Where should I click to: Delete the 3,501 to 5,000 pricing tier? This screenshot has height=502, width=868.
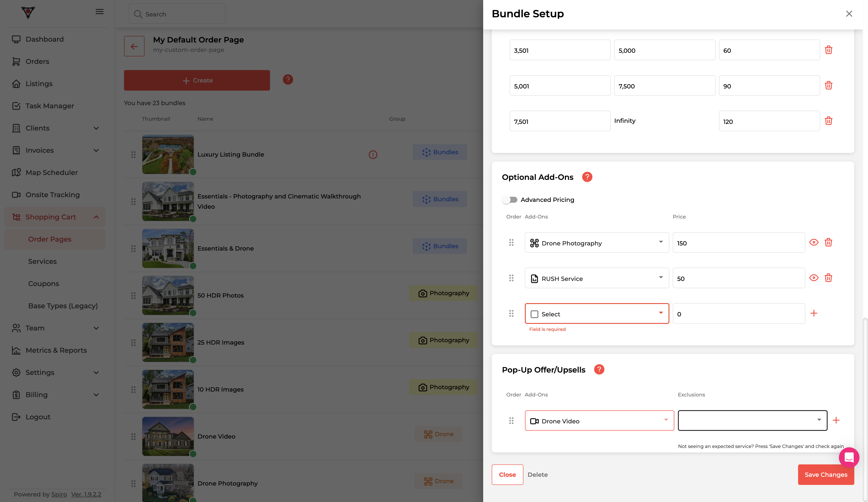click(828, 50)
